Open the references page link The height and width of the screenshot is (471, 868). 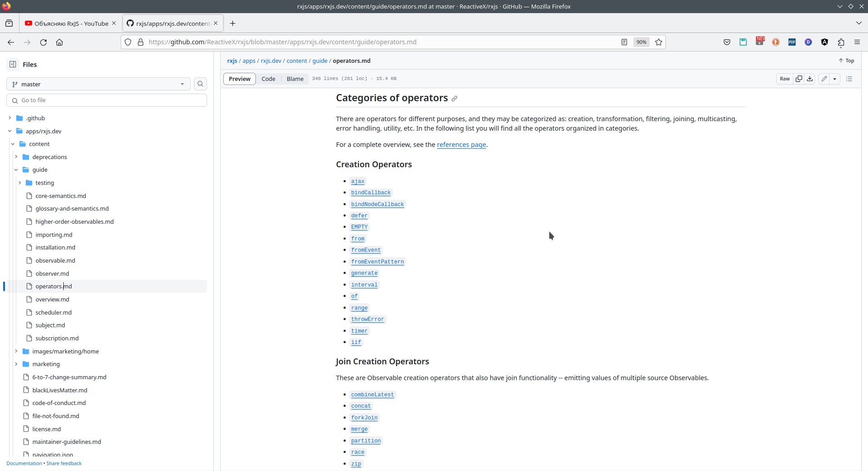[461, 145]
